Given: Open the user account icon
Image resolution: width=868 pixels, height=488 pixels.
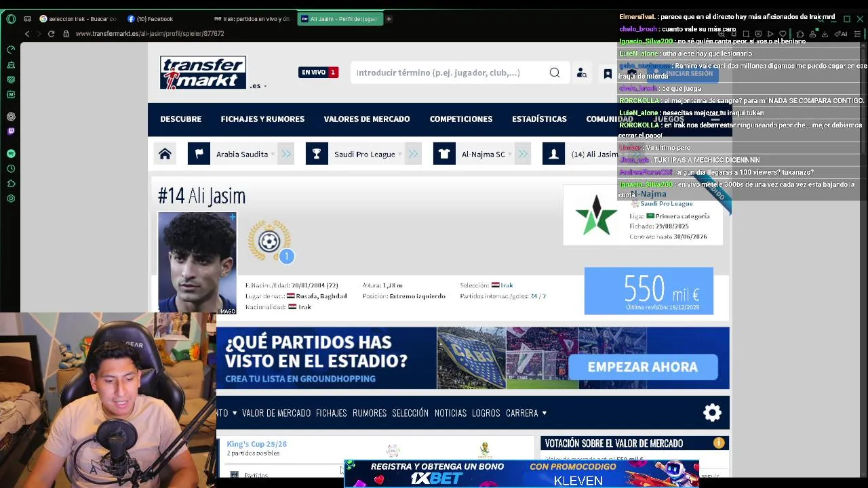Looking at the screenshot, I should click(x=581, y=73).
